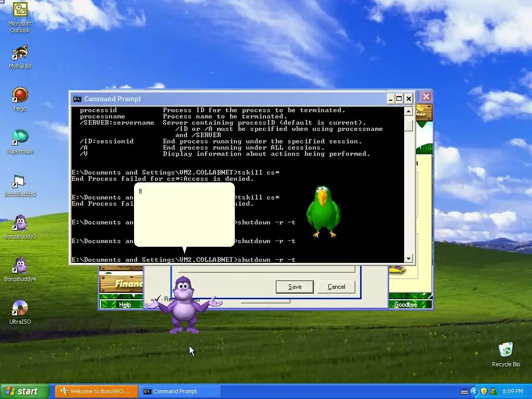Screen dimensions: 532x399
Task: Click the Command Prompt scrollbar down arrow
Action: (x=408, y=259)
